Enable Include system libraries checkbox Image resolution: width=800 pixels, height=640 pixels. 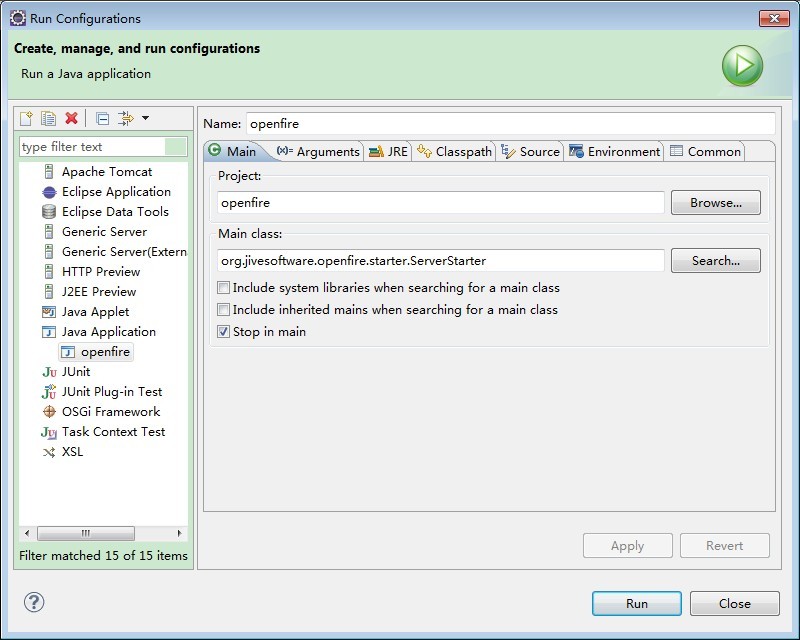pyautogui.click(x=224, y=288)
